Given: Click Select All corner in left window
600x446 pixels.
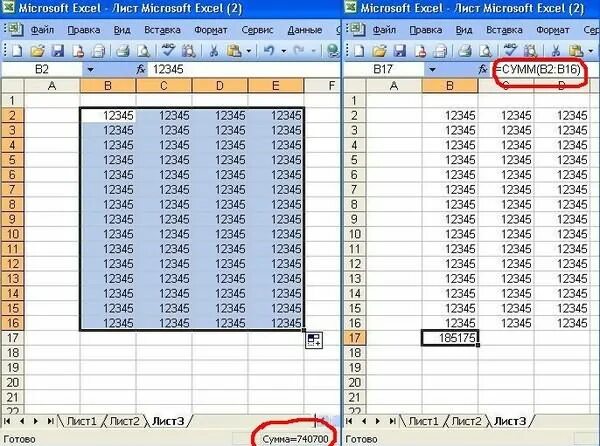Looking at the screenshot, I should point(13,86).
